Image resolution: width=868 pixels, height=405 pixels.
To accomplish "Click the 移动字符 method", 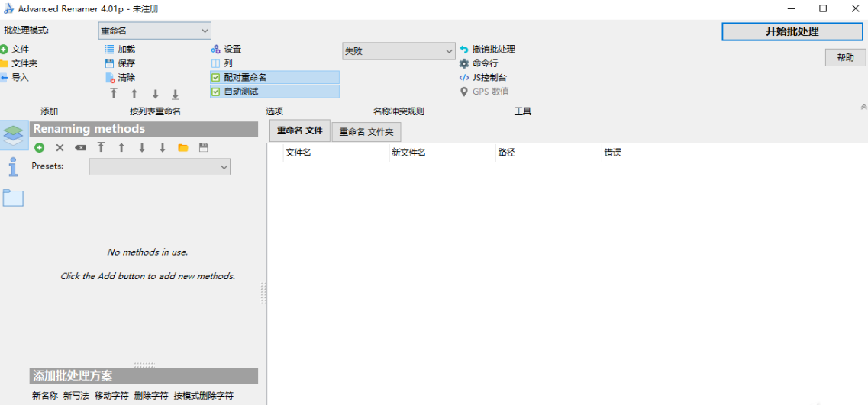I will tap(111, 396).
